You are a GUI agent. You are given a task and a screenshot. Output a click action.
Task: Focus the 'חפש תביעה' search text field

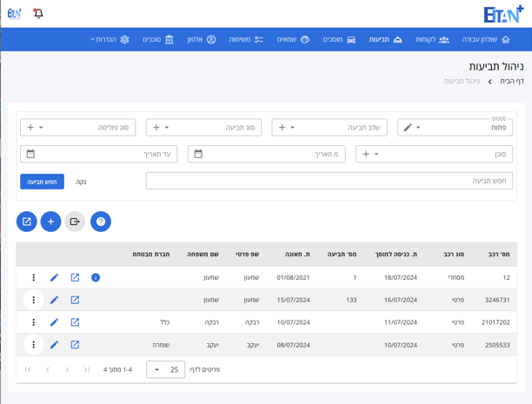pyautogui.click(x=329, y=181)
